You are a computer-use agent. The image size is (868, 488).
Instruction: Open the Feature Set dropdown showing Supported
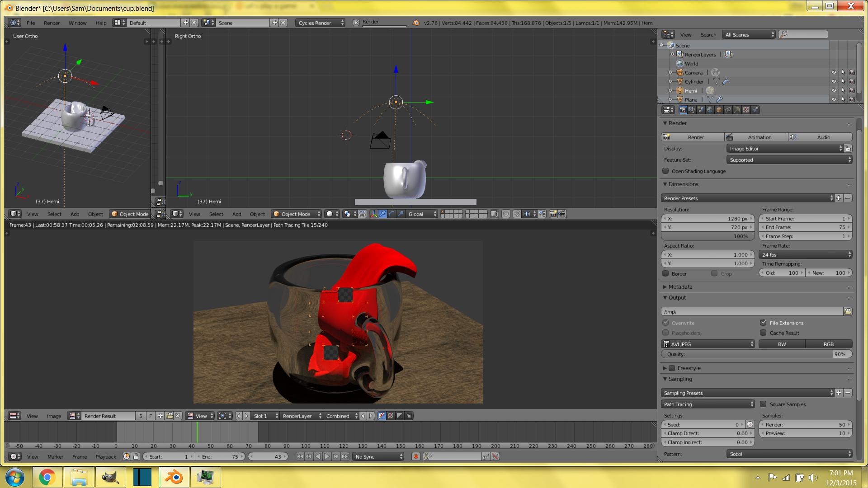coord(789,160)
